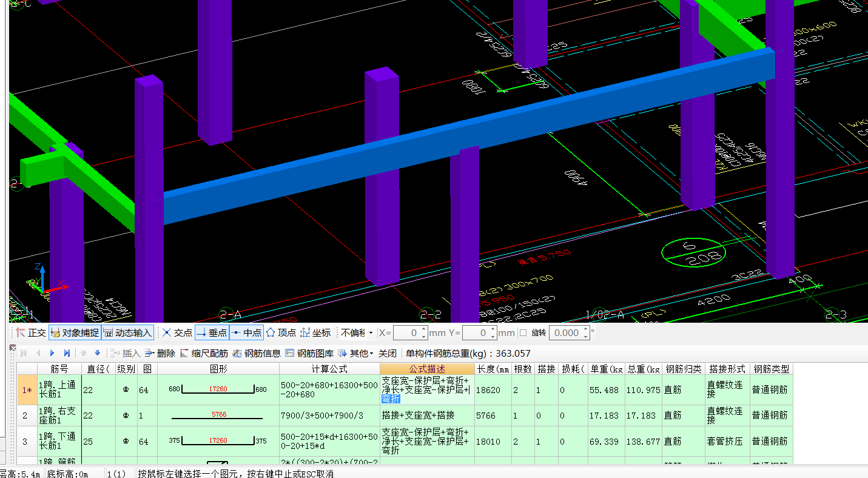Screen dimensions: 868x478
Task: Decrease Y offset with down stepper
Action: tap(493, 336)
